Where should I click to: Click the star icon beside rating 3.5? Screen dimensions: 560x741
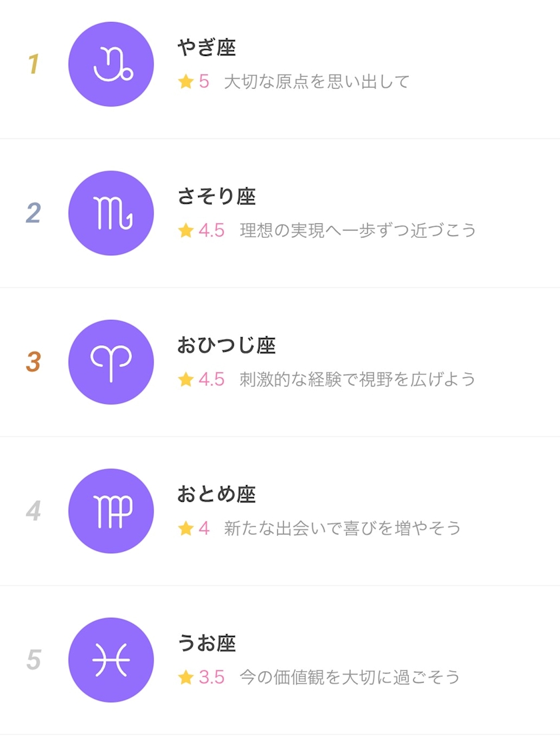(x=185, y=678)
